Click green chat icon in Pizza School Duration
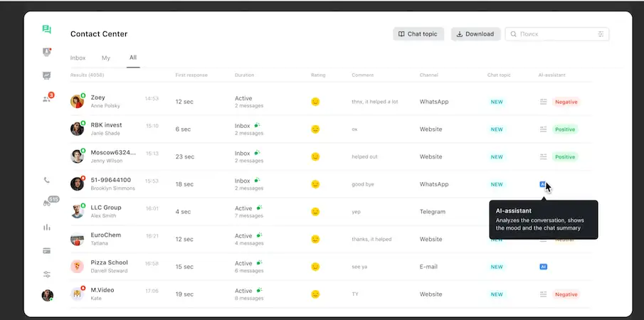Viewport: 644px width, 320px height. [x=259, y=262]
